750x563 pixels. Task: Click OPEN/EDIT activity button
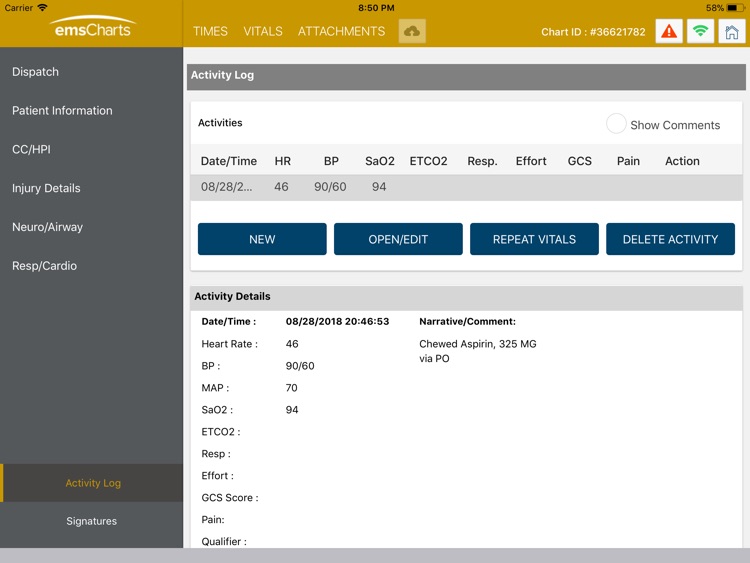tap(398, 239)
